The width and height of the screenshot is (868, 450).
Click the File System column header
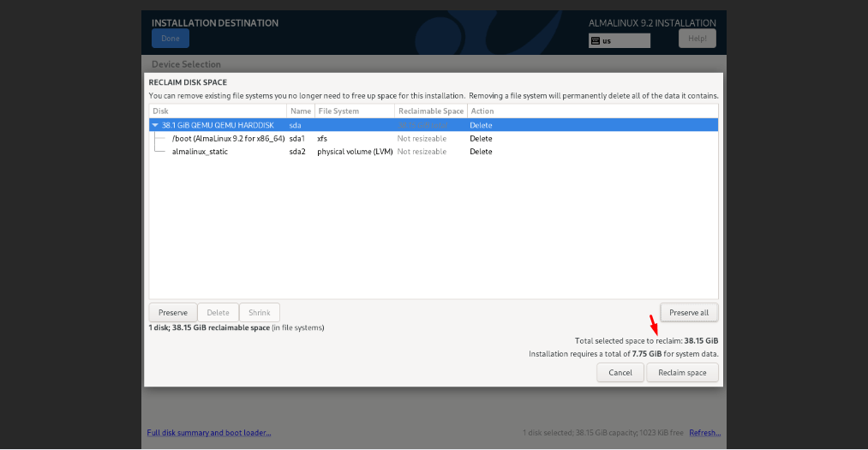(354, 111)
